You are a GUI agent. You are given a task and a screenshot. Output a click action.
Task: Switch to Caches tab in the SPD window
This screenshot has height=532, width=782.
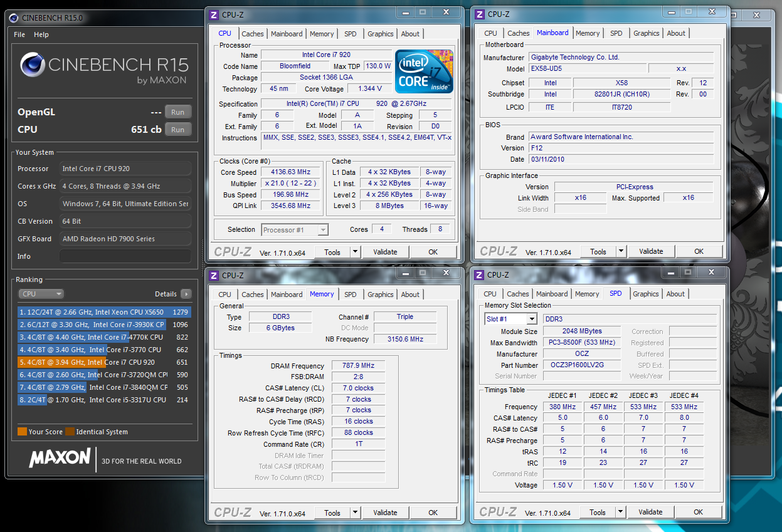tap(518, 294)
